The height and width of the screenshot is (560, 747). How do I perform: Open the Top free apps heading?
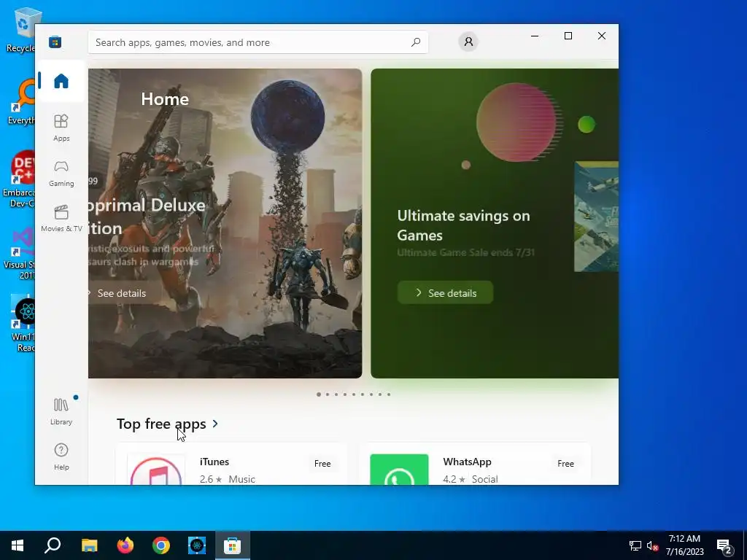click(161, 424)
